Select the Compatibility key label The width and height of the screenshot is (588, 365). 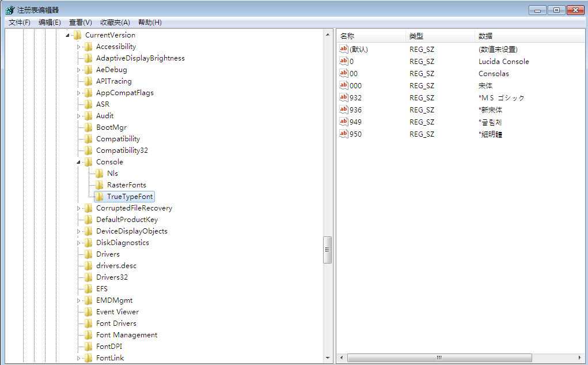coord(118,140)
